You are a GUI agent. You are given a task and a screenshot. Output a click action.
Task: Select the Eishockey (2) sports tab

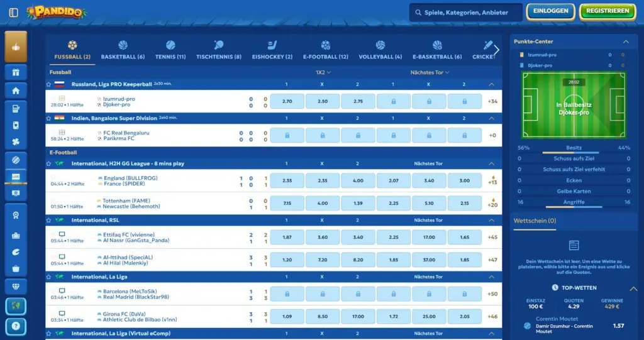(x=272, y=50)
